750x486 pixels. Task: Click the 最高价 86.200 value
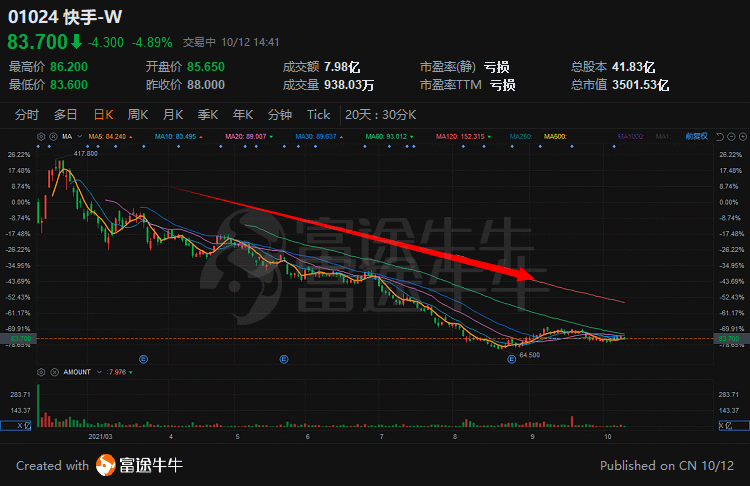69,67
